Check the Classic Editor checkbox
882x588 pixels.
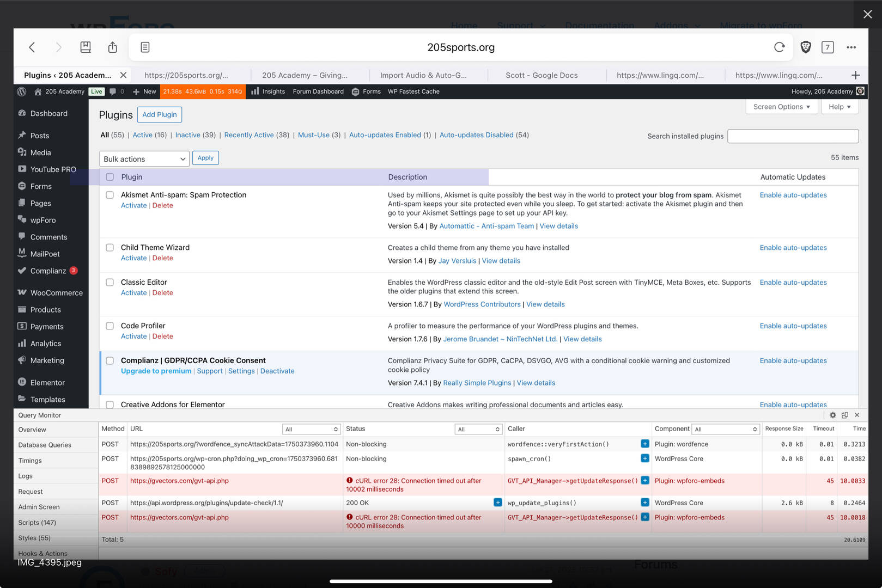click(x=110, y=283)
